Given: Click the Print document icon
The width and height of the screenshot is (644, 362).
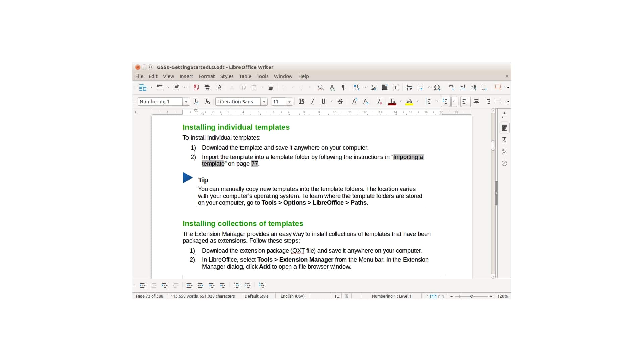Looking at the screenshot, I should [x=207, y=87].
